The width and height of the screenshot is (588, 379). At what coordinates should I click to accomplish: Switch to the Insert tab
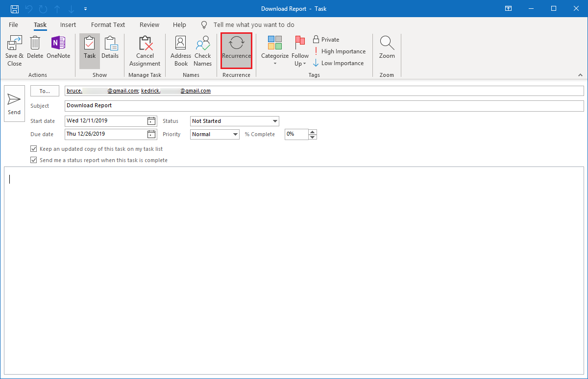68,24
